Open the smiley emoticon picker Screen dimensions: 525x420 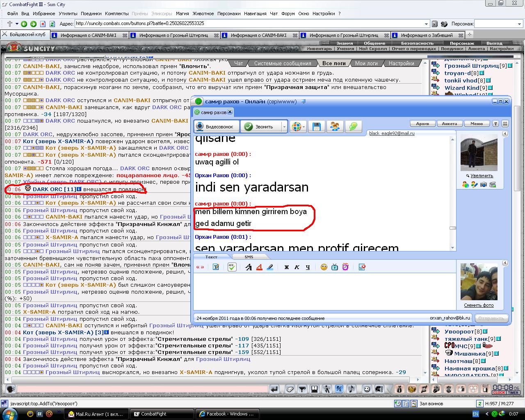click(x=324, y=267)
